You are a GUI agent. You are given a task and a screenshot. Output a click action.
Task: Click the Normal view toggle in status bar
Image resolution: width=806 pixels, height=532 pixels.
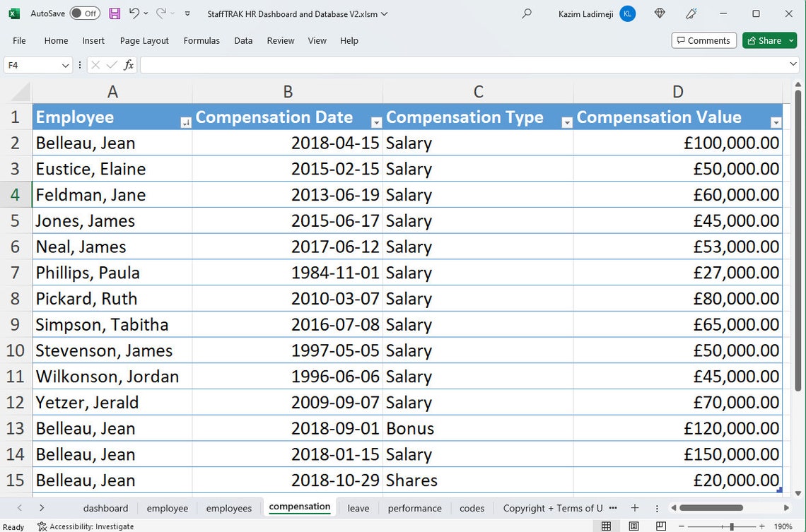[607, 526]
